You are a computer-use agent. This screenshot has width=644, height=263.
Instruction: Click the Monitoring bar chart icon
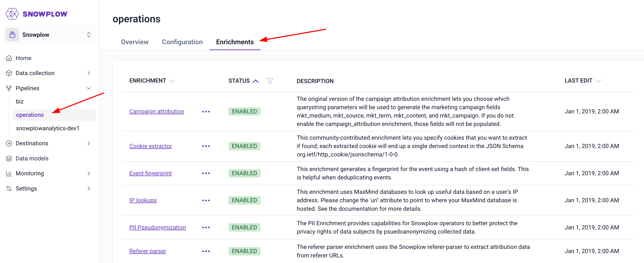[9, 173]
